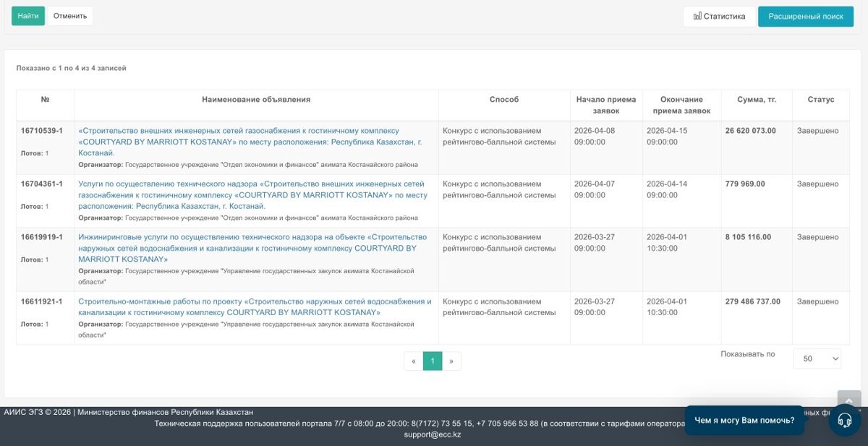Expand the Показывать по 50 dropdown

(817, 359)
